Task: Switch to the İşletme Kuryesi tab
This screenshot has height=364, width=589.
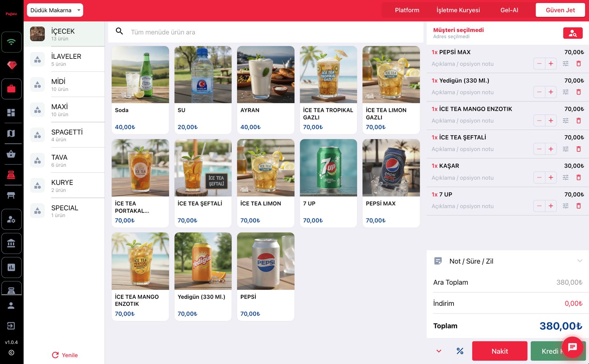Action: point(458,10)
